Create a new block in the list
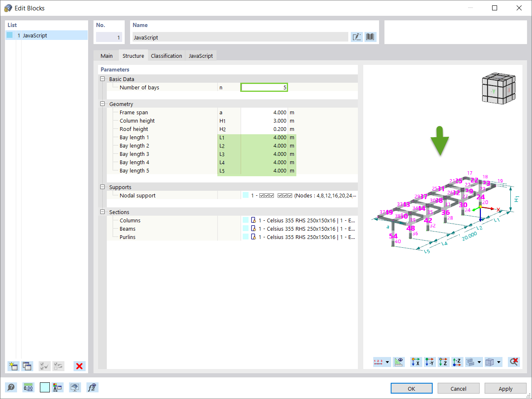Viewport: 532px width, 399px height. (x=13, y=366)
